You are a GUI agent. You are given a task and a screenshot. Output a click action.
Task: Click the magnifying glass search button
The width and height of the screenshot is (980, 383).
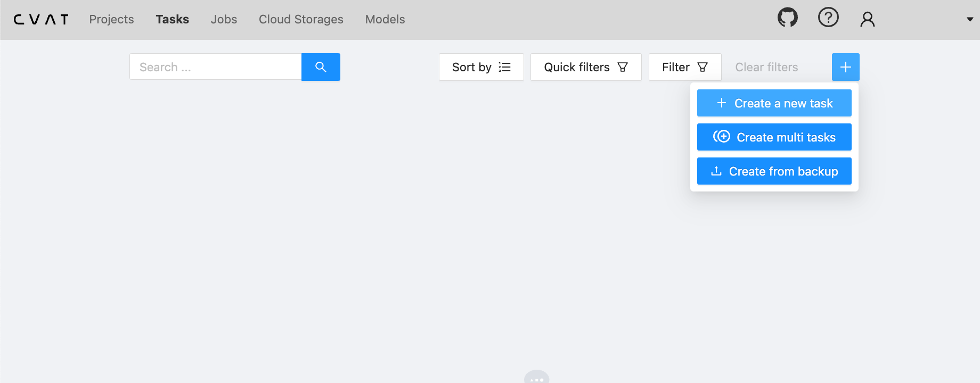(321, 67)
